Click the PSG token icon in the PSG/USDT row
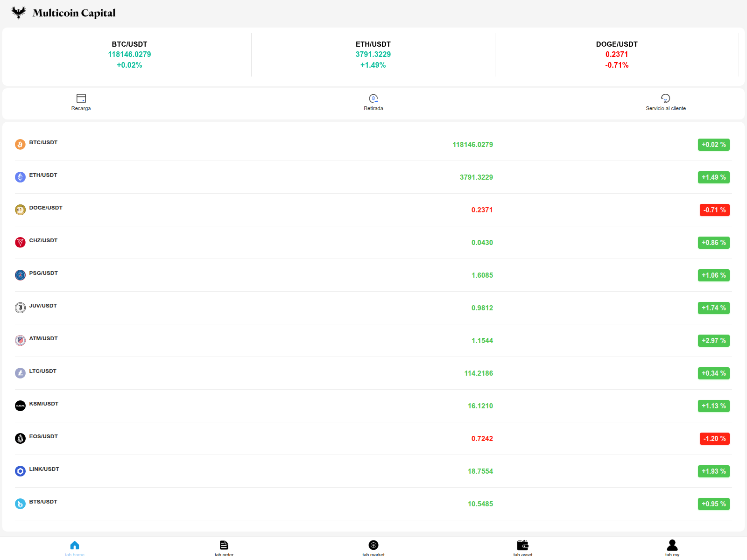The image size is (747, 560). click(x=20, y=275)
